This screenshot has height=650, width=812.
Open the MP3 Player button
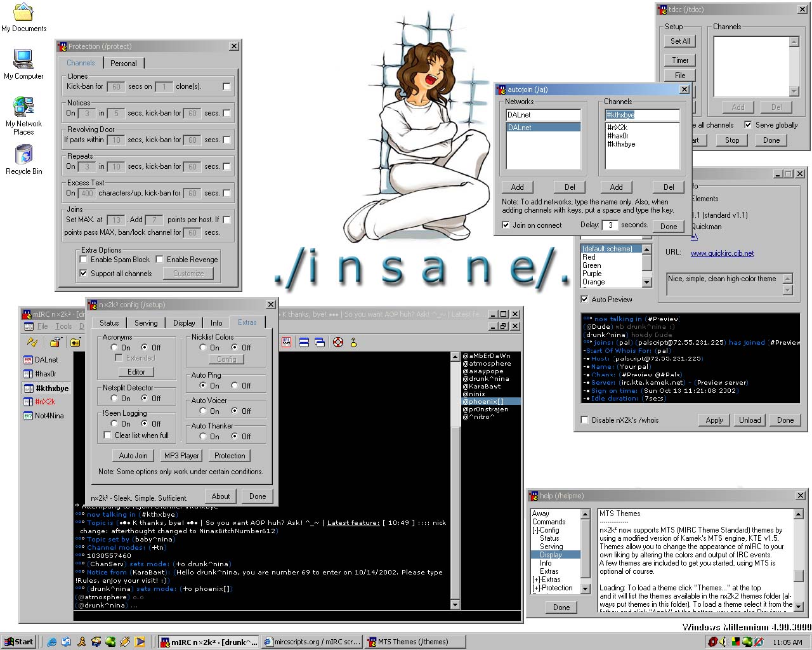181,456
